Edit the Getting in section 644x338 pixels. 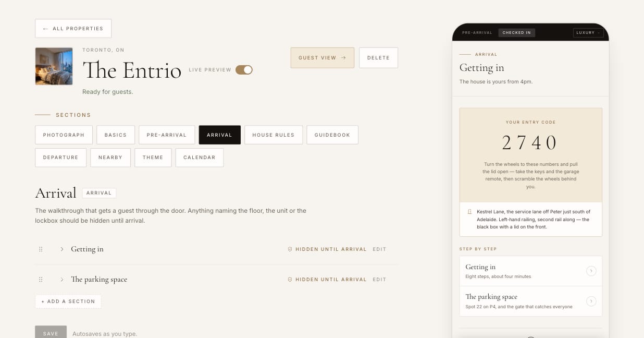pyautogui.click(x=380, y=249)
